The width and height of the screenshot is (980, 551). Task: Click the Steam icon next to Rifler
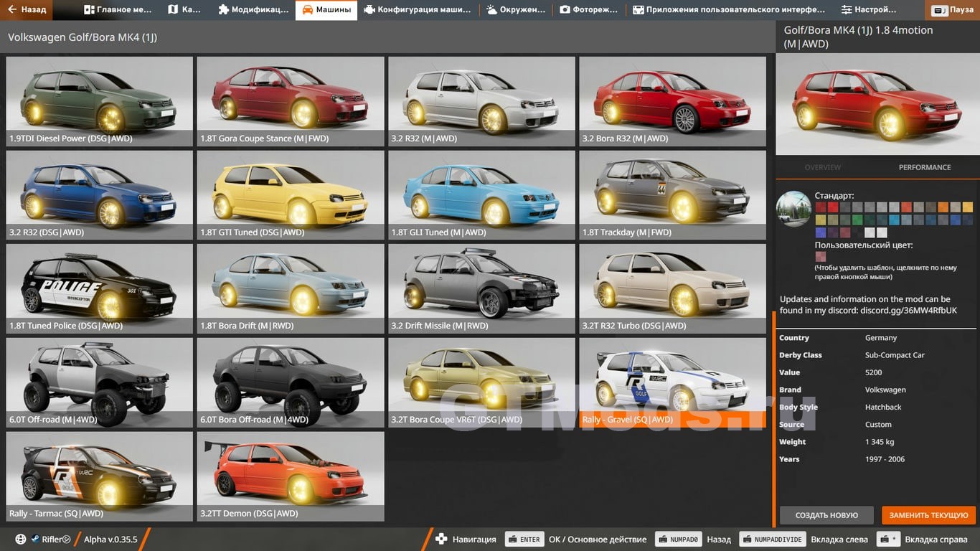click(34, 540)
